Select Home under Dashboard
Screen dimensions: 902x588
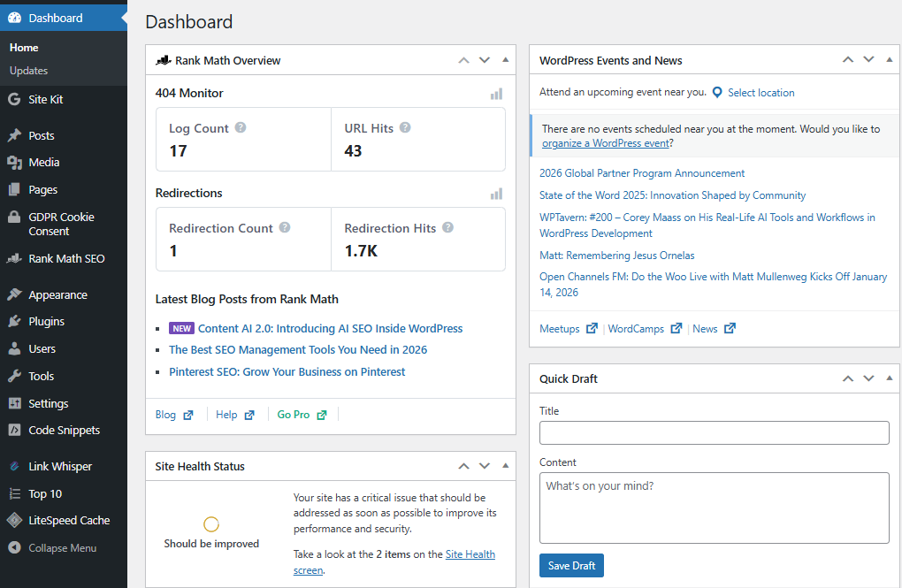tap(24, 47)
